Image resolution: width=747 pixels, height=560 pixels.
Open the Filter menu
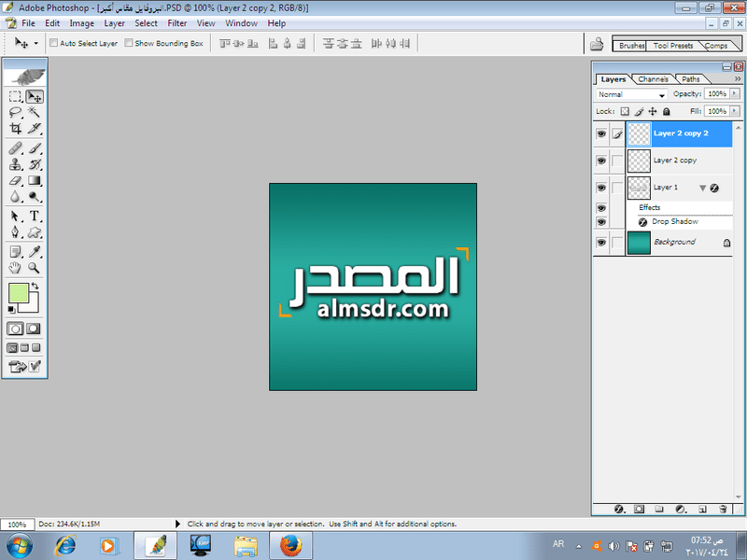[x=176, y=22]
